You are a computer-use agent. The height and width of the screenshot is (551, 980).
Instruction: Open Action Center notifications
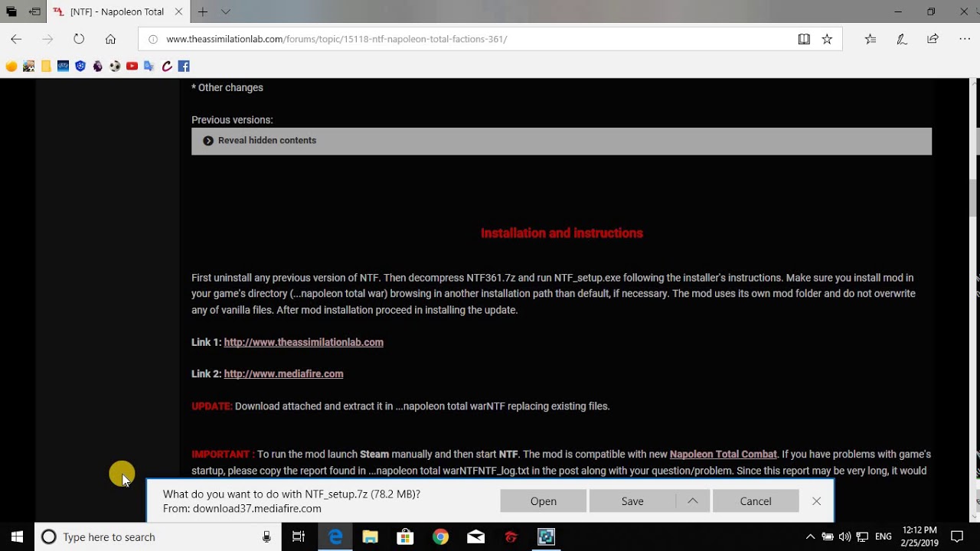[957, 537]
